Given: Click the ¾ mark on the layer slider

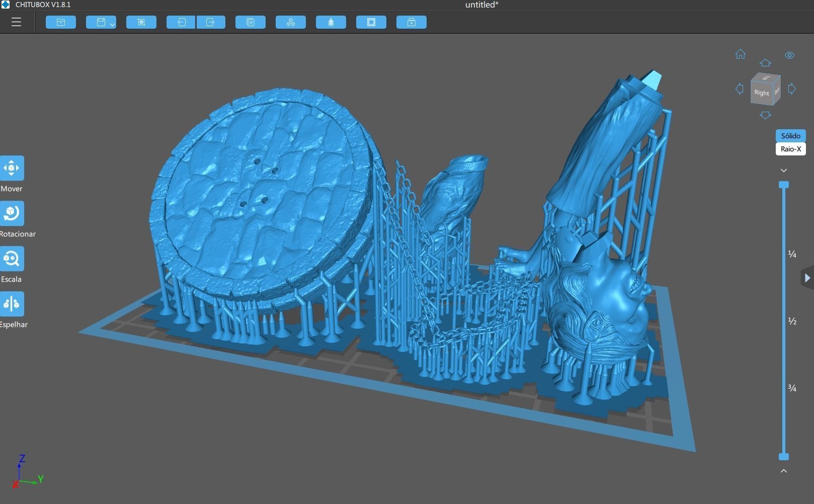Looking at the screenshot, I should pos(792,388).
